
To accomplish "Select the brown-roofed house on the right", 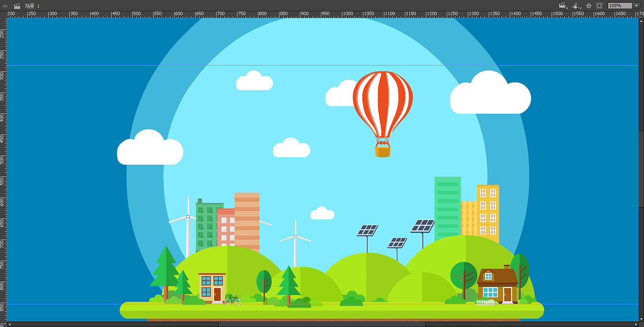I will [x=498, y=285].
